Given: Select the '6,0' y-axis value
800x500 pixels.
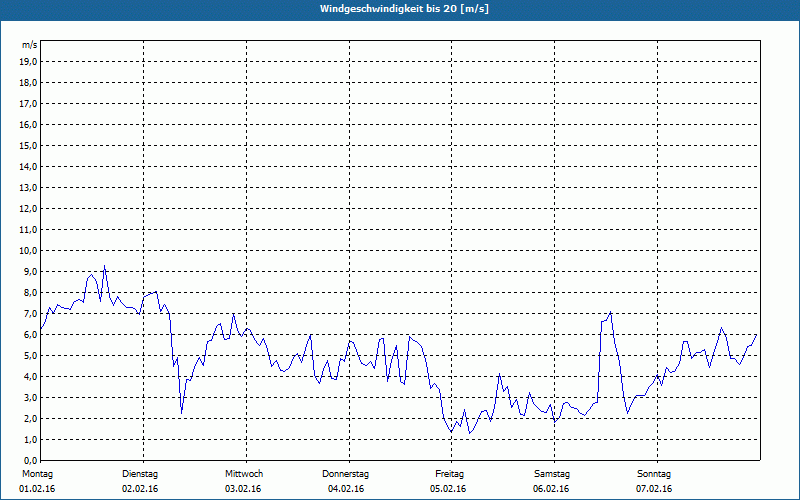Looking at the screenshot, I should [31, 334].
